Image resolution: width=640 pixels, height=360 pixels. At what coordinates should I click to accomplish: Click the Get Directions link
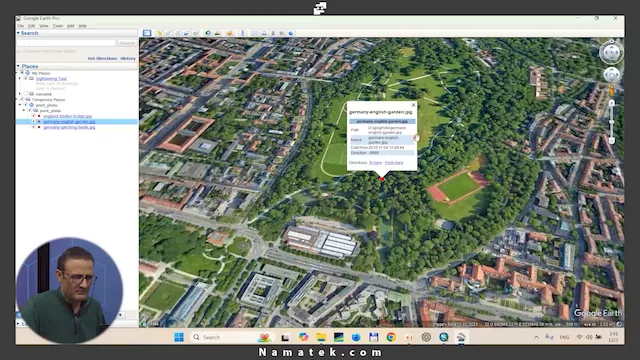102,58
